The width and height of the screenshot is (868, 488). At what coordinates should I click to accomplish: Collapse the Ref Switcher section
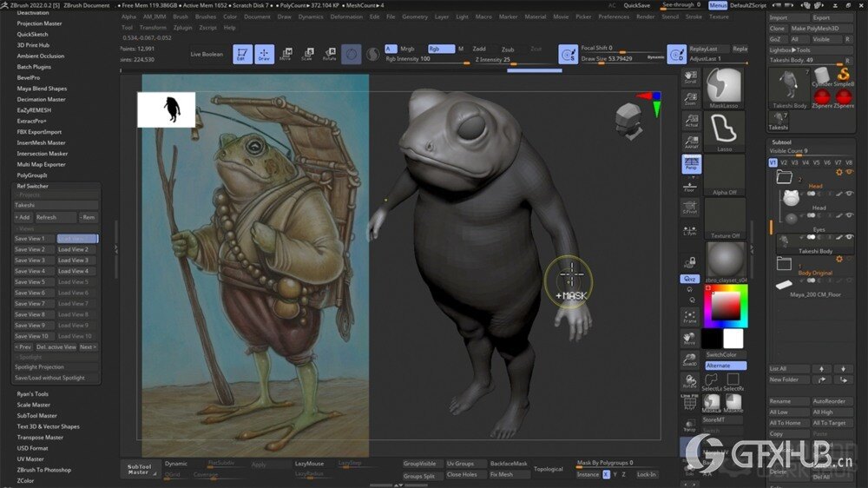(33, 186)
